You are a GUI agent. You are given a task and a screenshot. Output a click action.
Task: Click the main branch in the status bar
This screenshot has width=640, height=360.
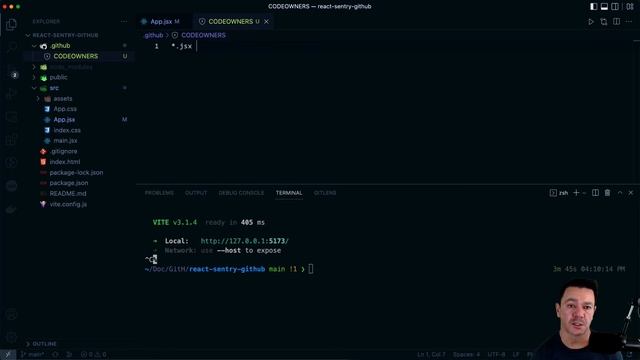(x=33, y=355)
